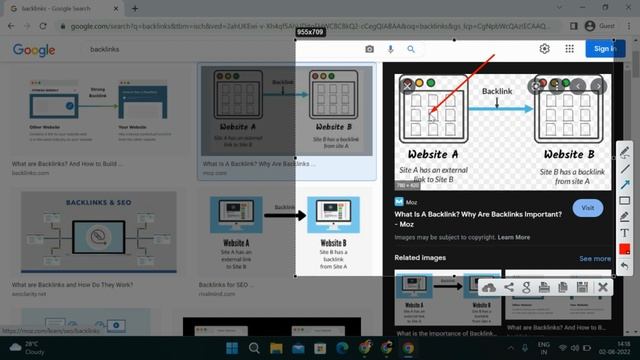This screenshot has height=360, width=640.
Task: Click the search by image camera icon
Action: point(369,49)
